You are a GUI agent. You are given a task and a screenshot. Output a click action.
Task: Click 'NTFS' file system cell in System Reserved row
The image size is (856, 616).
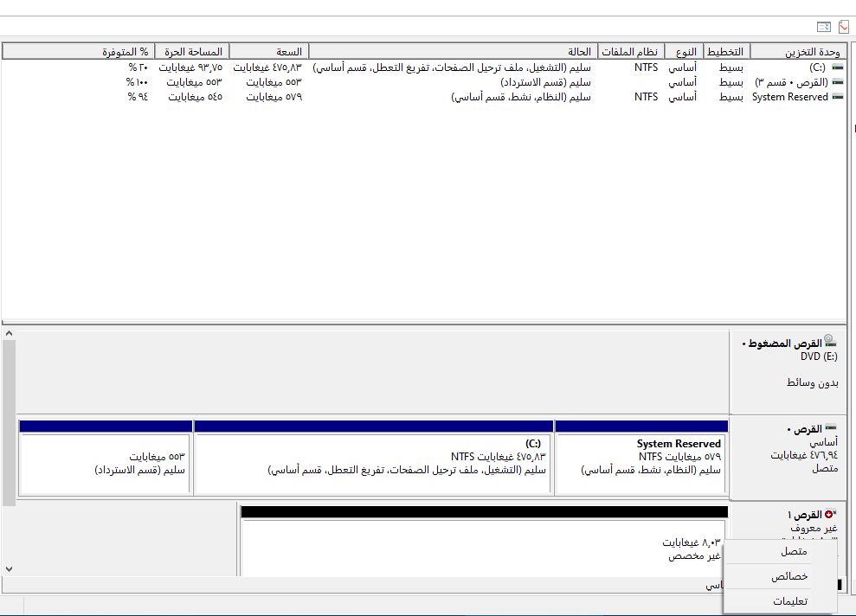tap(647, 97)
